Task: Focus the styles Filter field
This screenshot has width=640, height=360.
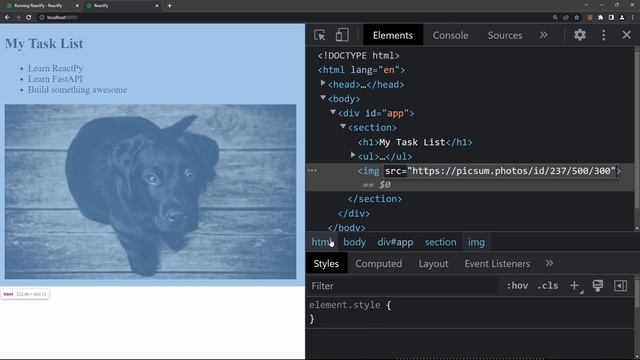Action: (x=404, y=286)
